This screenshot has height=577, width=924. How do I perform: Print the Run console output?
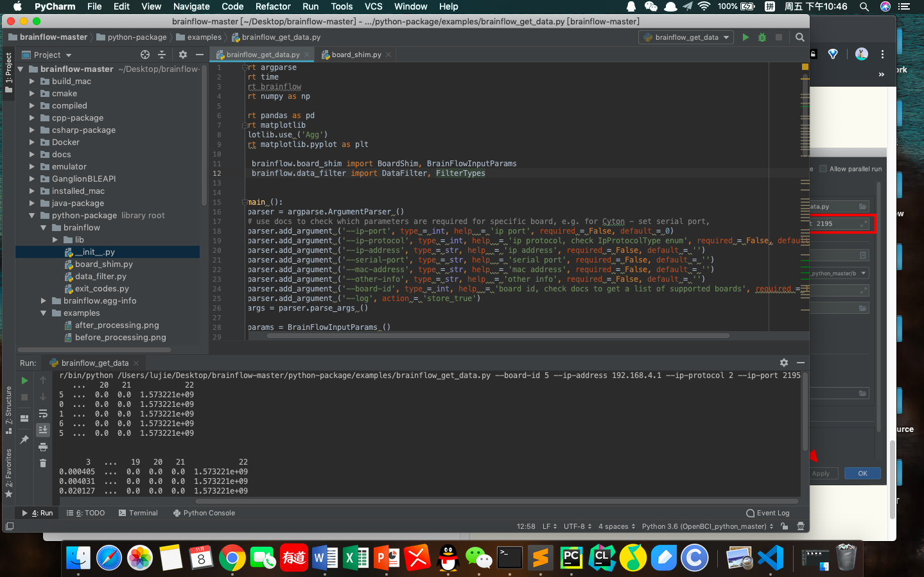43,447
